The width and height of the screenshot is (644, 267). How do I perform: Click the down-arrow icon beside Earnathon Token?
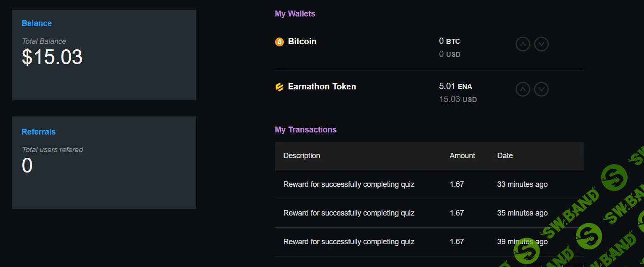click(x=542, y=89)
